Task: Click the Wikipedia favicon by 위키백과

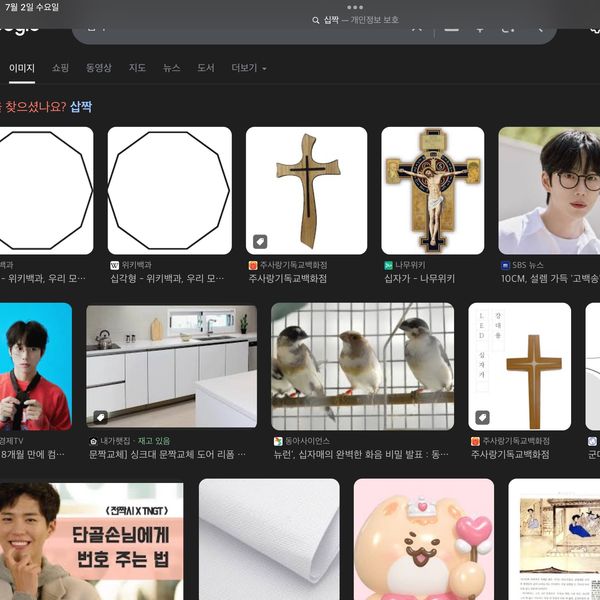Action: coord(114,265)
